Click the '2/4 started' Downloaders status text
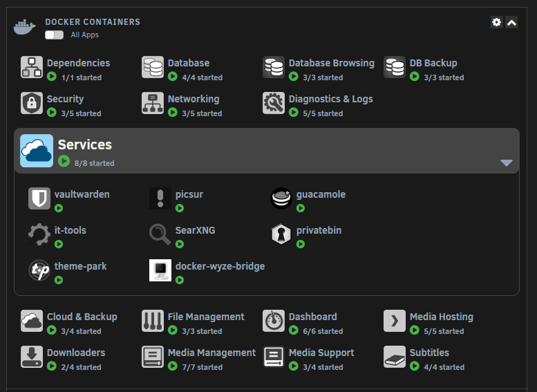This screenshot has height=392, width=537. coord(81,367)
